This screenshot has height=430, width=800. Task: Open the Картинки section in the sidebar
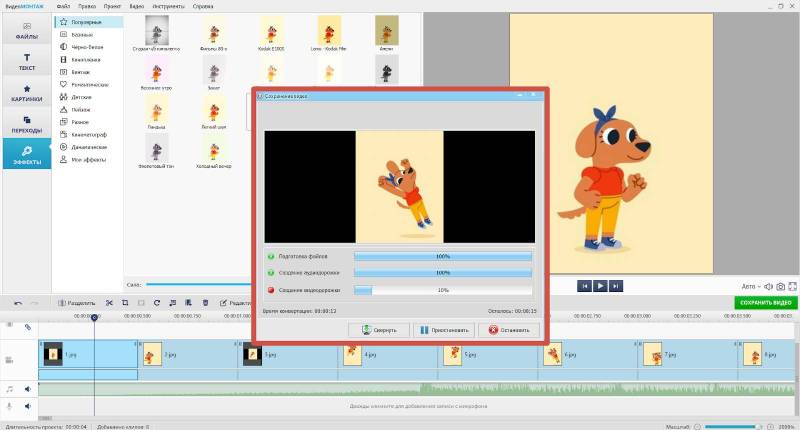tap(27, 93)
